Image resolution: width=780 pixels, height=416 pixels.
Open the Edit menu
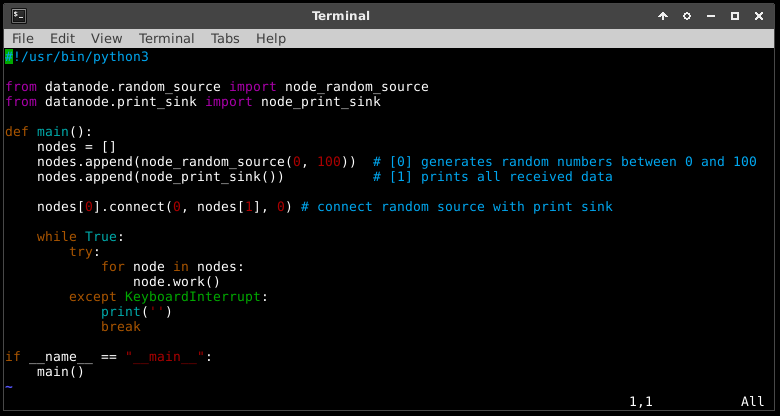[62, 38]
